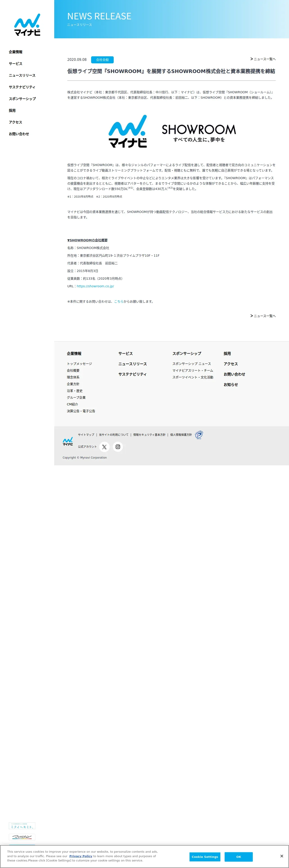
Task: Open the マイナビジョン banner
Action: (22, 837)
